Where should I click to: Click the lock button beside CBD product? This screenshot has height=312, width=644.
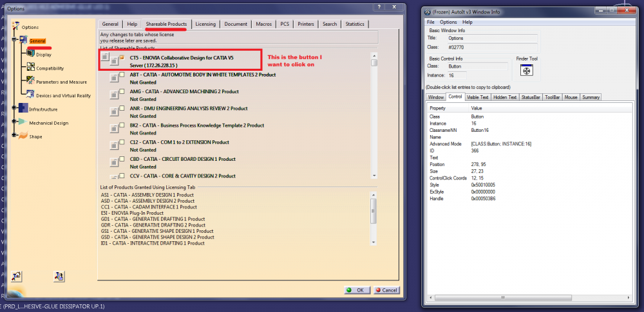[x=114, y=161]
